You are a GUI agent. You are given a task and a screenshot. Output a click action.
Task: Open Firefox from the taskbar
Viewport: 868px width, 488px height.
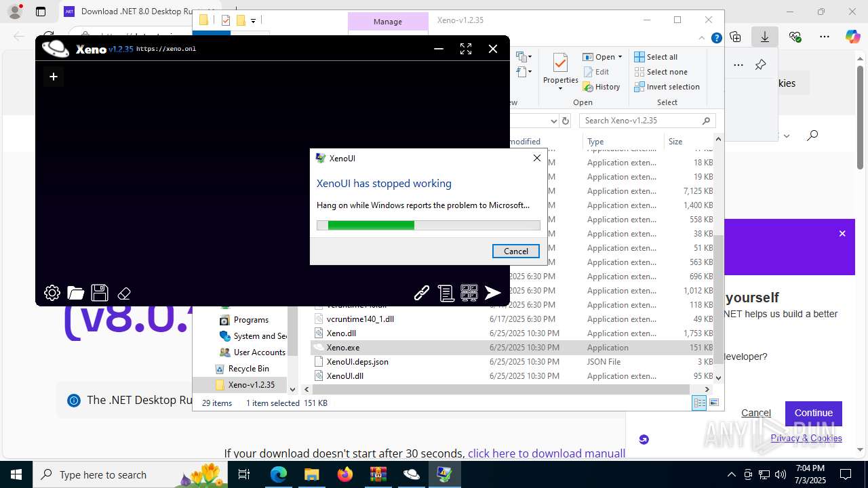point(345,474)
